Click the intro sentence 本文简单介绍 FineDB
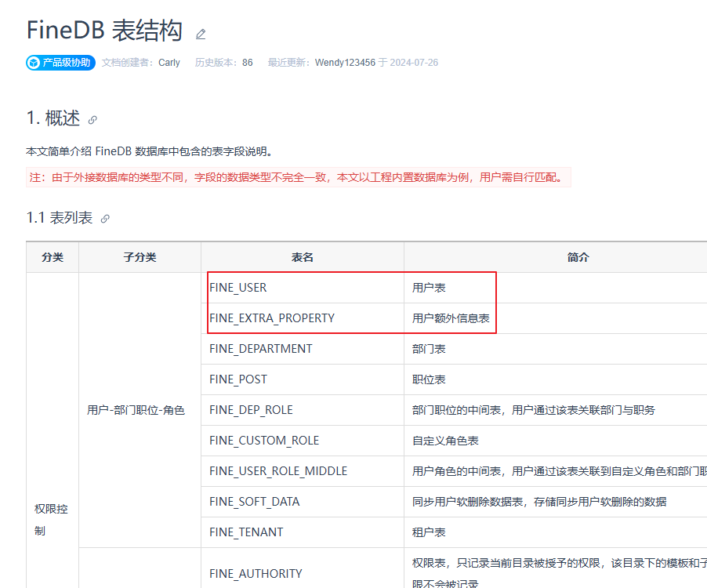This screenshot has height=588, width=707. tap(150, 151)
